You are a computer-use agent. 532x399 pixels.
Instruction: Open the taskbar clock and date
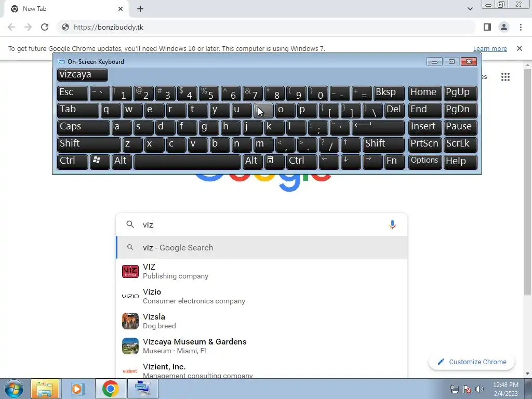[x=506, y=389]
